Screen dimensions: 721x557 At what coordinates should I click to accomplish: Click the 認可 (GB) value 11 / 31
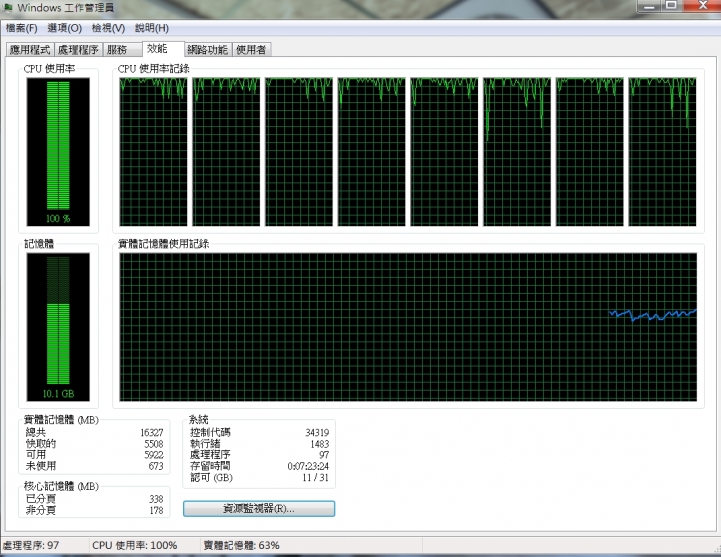tap(315, 477)
